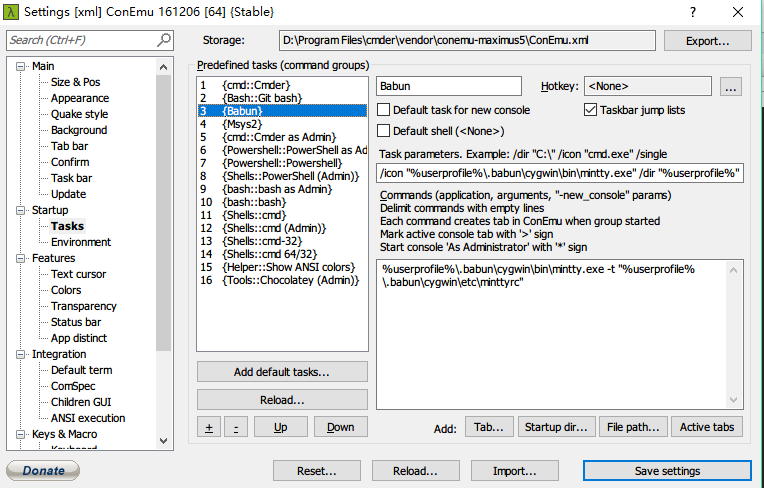Screen dimensions: 764x488
Task: Click the plus button to add task
Action: 209,427
